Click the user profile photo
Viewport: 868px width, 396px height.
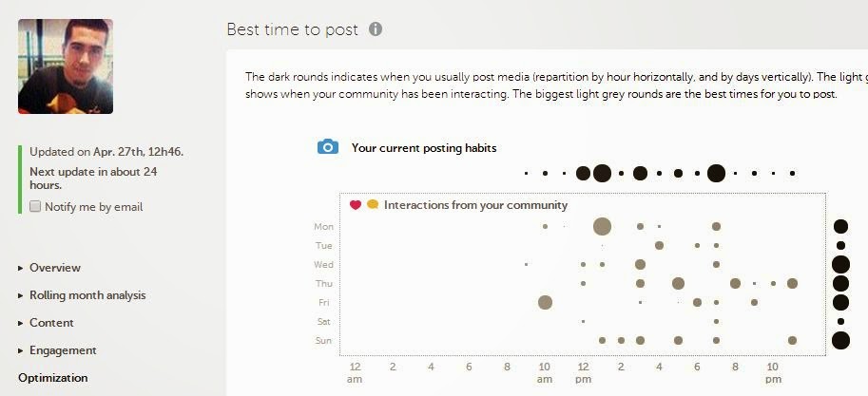point(66,66)
